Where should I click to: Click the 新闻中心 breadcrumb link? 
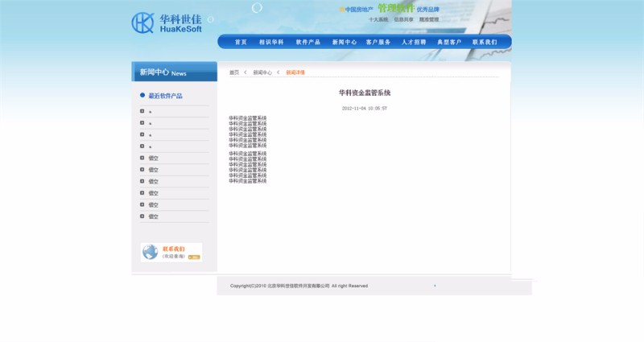coord(262,72)
